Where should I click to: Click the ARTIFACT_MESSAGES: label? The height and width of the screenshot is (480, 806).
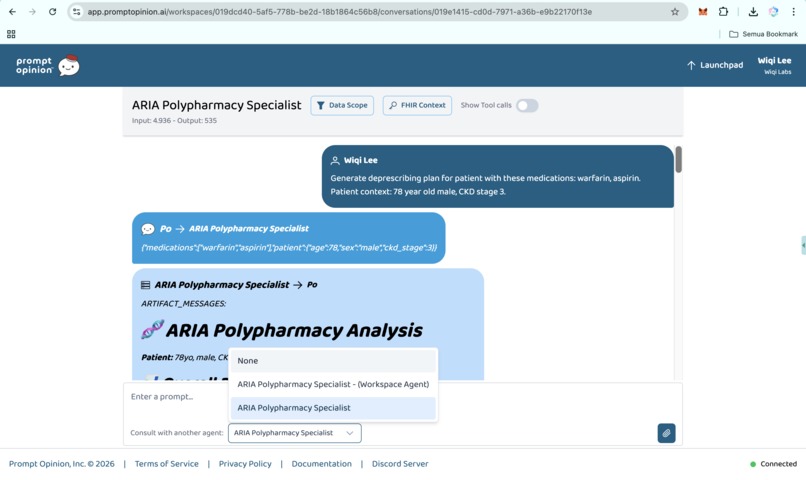click(x=184, y=304)
